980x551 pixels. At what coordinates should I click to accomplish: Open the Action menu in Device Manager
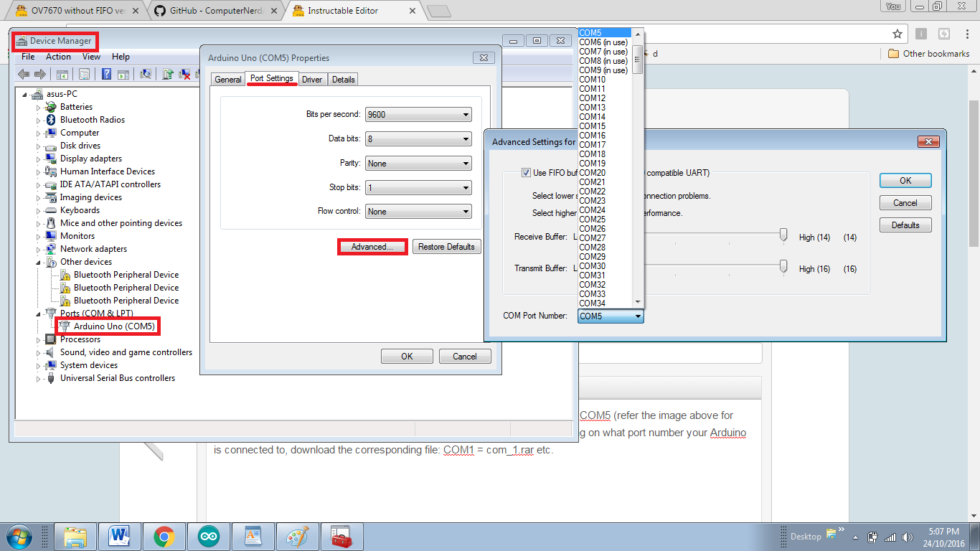(58, 56)
